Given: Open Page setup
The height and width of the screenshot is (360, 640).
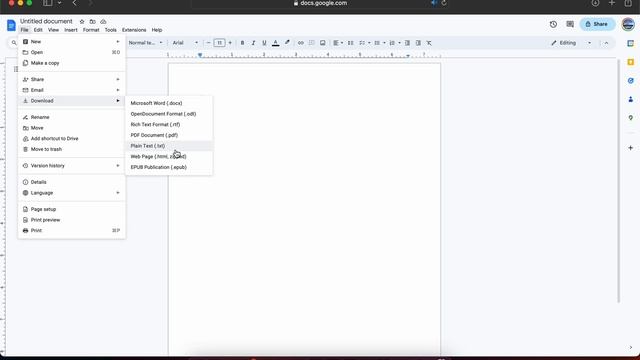Looking at the screenshot, I should point(72,209).
